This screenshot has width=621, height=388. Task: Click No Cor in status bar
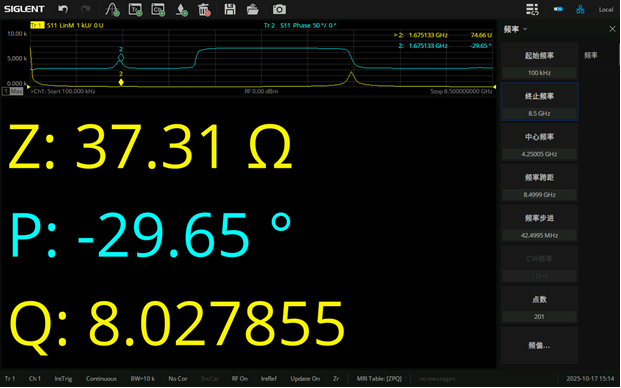click(178, 379)
